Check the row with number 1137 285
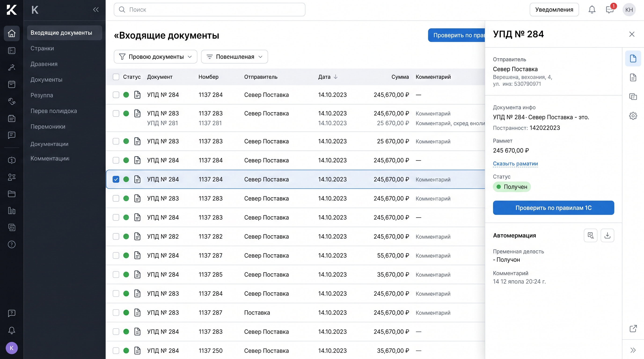The width and height of the screenshot is (644, 359). click(116, 275)
